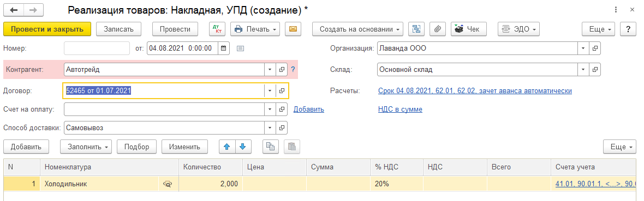This screenshot has width=644, height=201.
Task: Copy rows icon in table toolbar
Action: (x=271, y=147)
